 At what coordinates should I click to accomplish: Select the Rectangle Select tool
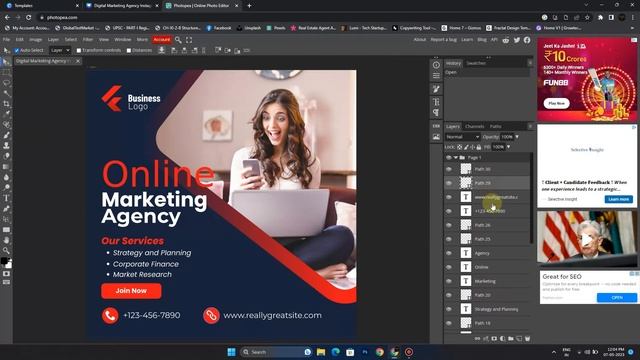click(x=6, y=72)
